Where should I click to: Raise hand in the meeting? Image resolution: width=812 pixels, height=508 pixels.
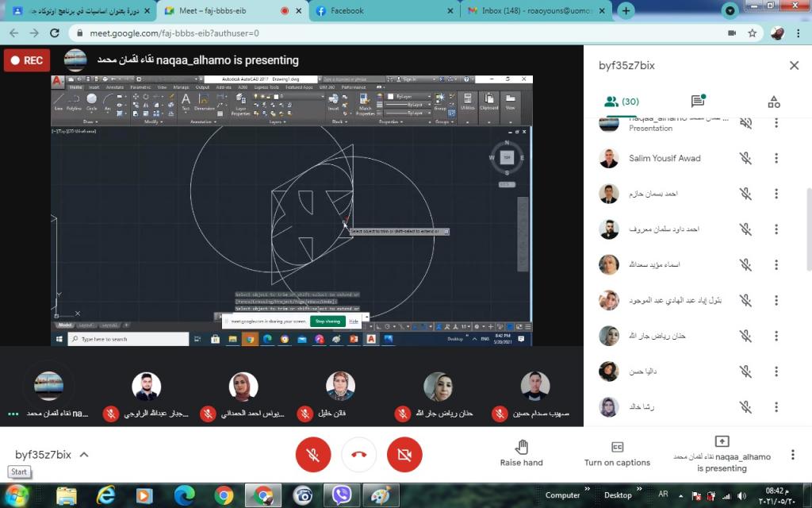point(521,454)
